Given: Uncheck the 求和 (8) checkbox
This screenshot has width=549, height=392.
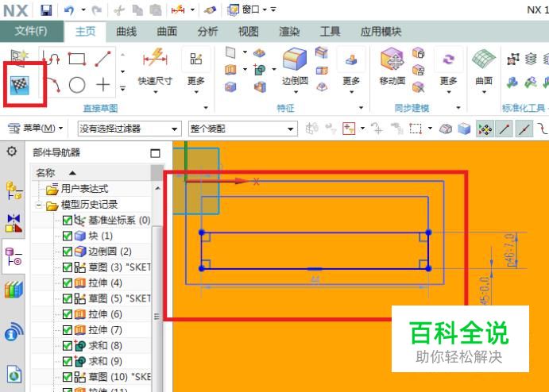Looking at the screenshot, I should point(68,345).
